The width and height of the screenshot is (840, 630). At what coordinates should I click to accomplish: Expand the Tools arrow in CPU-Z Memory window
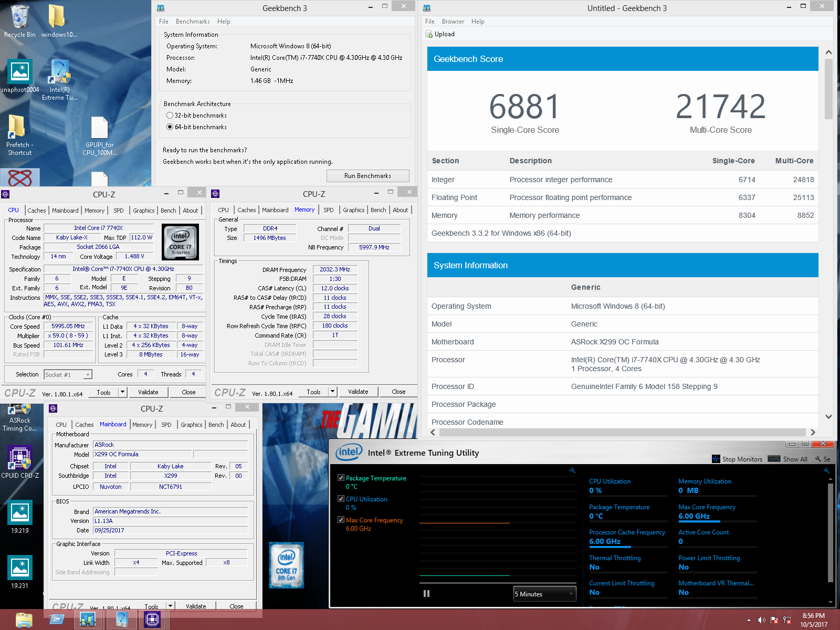point(332,392)
